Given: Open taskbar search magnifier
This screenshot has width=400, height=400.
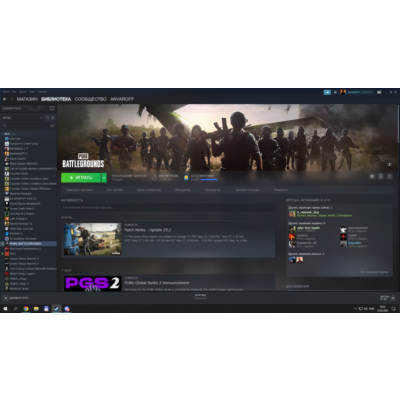Looking at the screenshot, I should coord(15,309).
